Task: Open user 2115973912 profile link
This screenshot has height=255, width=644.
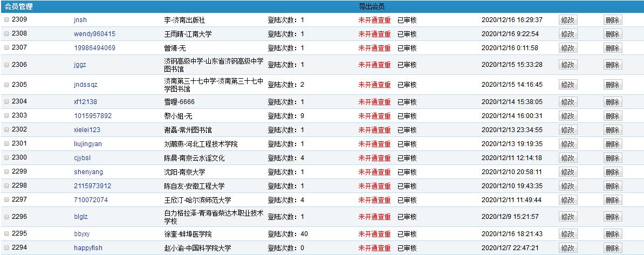Action: (x=92, y=186)
